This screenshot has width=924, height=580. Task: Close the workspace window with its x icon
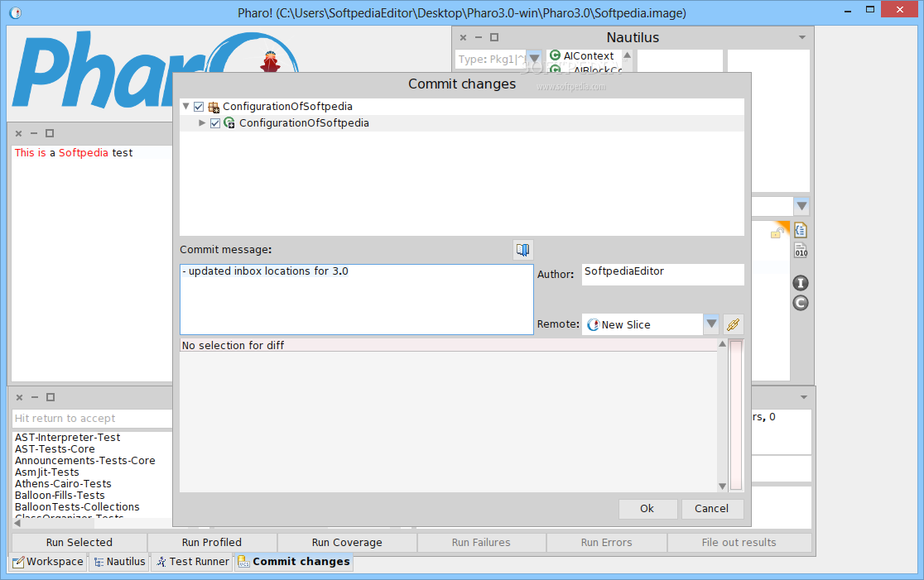(x=19, y=134)
